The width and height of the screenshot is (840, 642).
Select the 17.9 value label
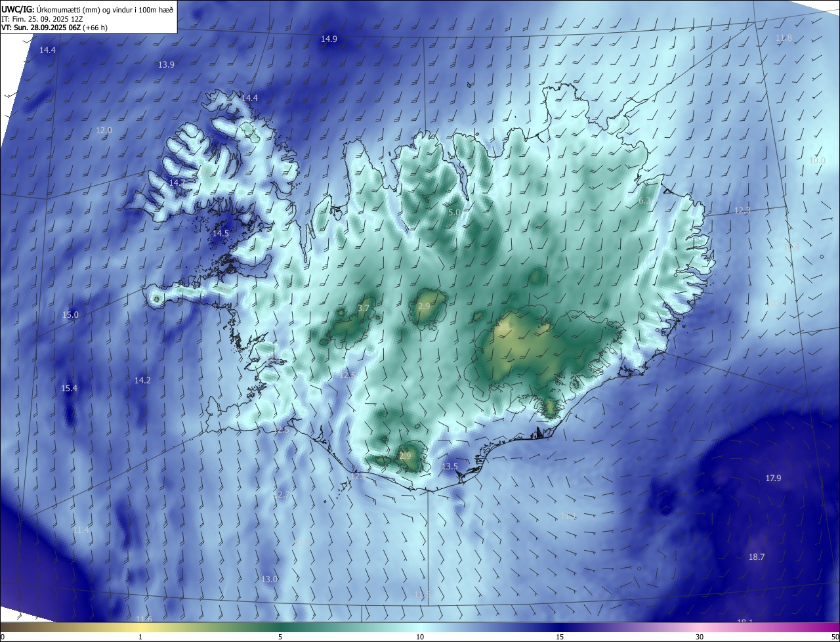[773, 478]
